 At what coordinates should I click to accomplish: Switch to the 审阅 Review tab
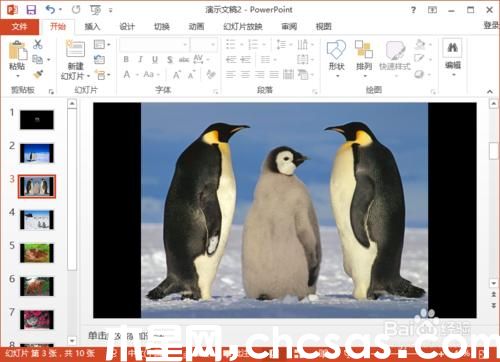pos(289,27)
